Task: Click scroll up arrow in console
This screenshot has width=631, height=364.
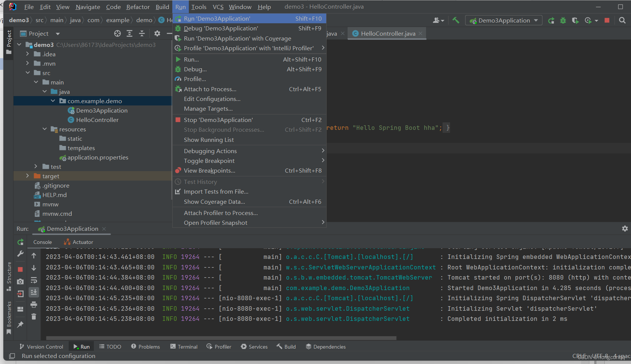Action: point(34,256)
